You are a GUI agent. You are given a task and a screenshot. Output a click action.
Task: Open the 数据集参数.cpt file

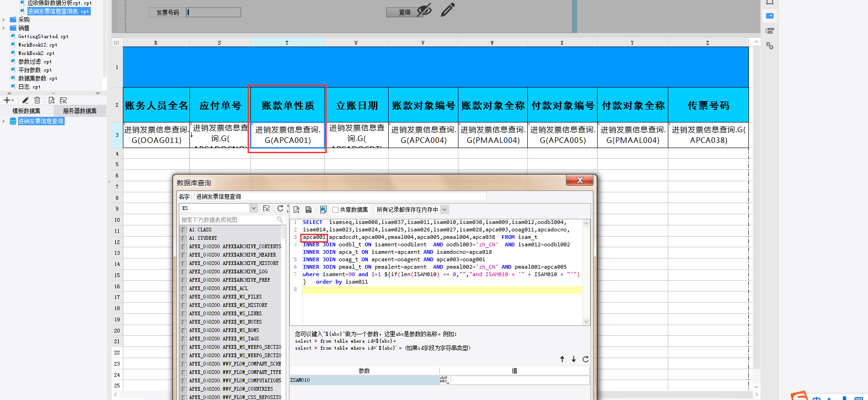(x=37, y=78)
